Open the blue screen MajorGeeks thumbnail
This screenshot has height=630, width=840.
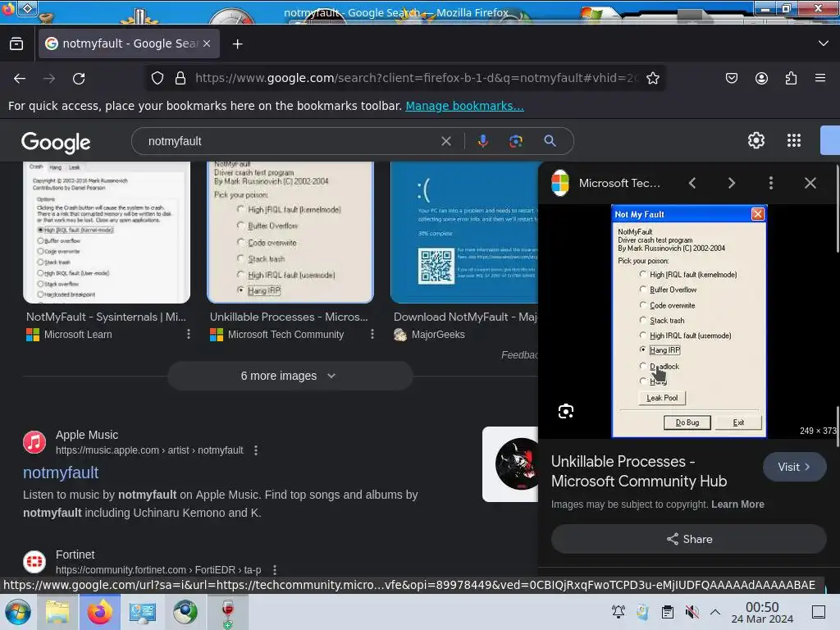(x=464, y=232)
